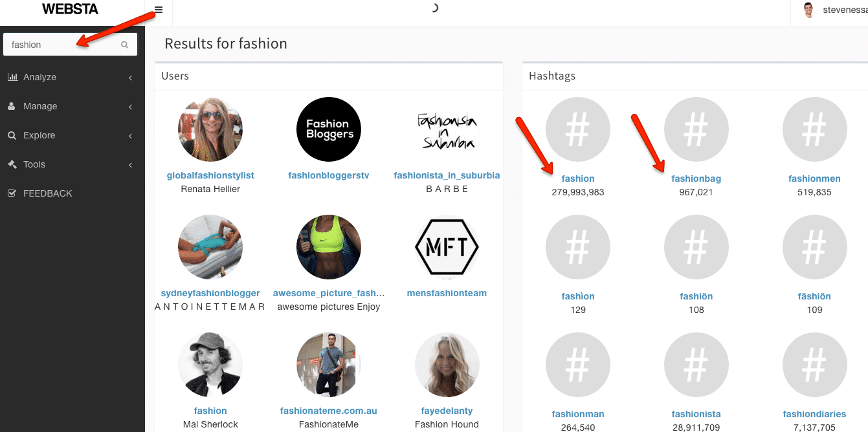Image resolution: width=868 pixels, height=432 pixels.
Task: Click the hash icon above fashionista
Action: tap(696, 365)
